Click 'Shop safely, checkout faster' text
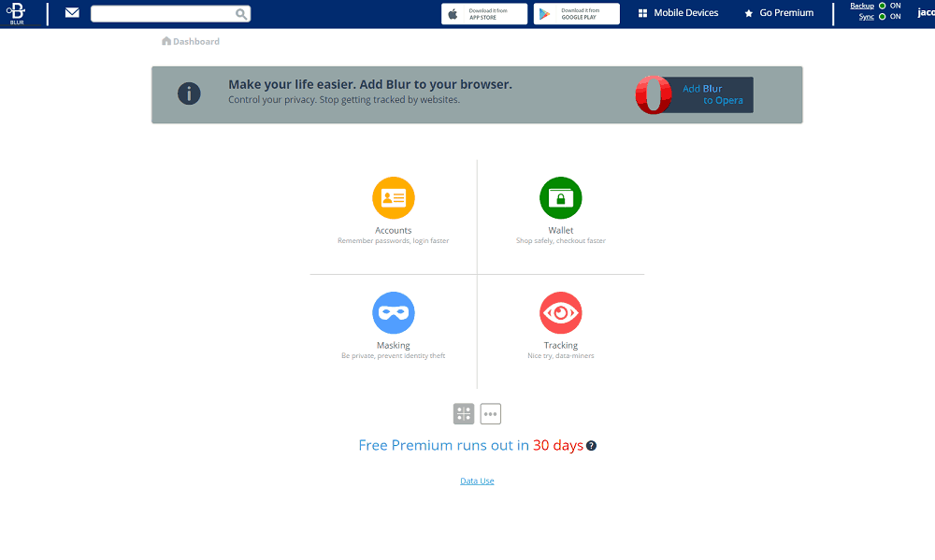Viewport: 935px width, 560px height. click(x=560, y=241)
